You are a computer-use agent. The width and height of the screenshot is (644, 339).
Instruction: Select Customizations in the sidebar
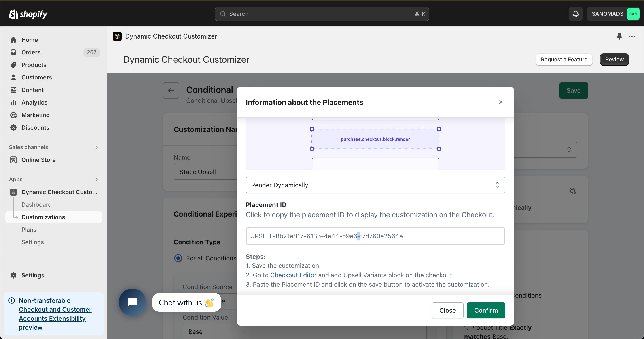[x=54, y=217]
